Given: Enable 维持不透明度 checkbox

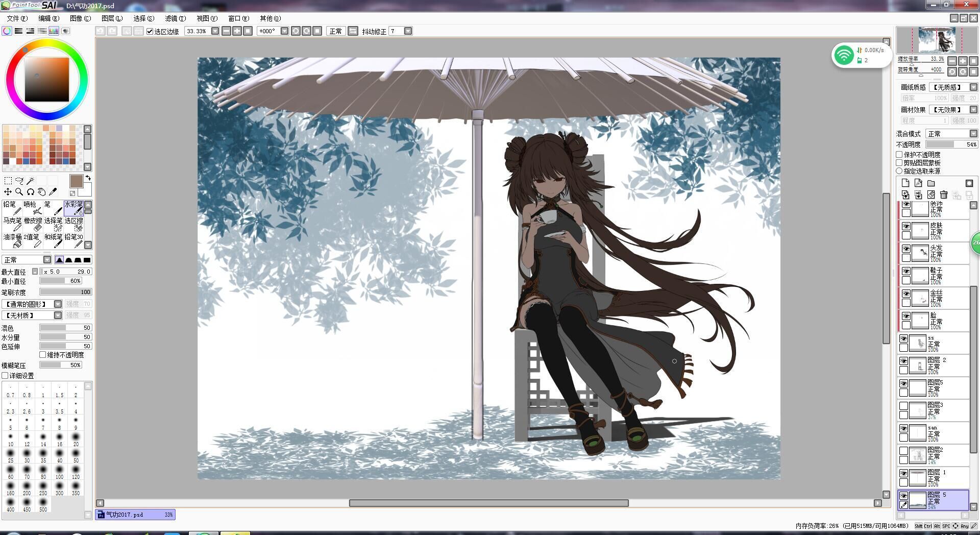Looking at the screenshot, I should pyautogui.click(x=43, y=355).
